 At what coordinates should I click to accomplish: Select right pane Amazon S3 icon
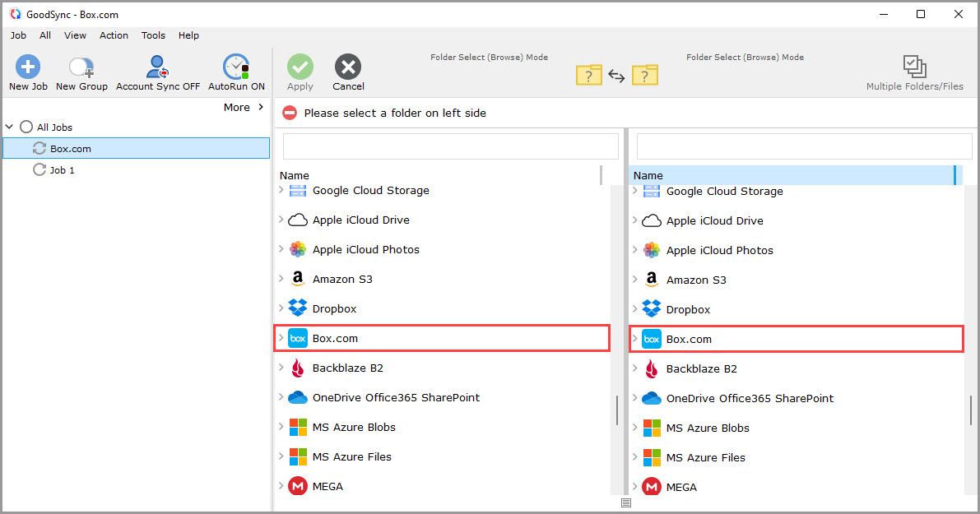[x=651, y=280]
